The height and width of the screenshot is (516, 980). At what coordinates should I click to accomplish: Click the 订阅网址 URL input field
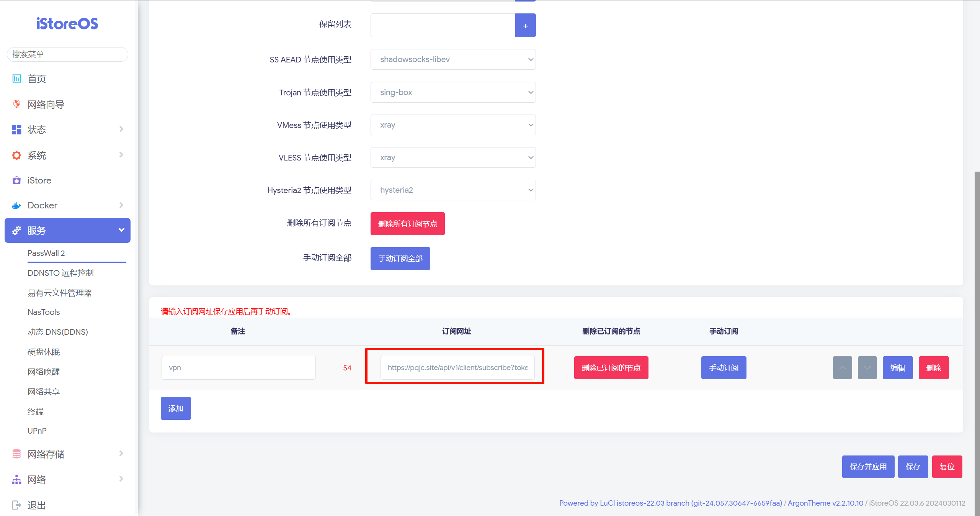(x=457, y=368)
